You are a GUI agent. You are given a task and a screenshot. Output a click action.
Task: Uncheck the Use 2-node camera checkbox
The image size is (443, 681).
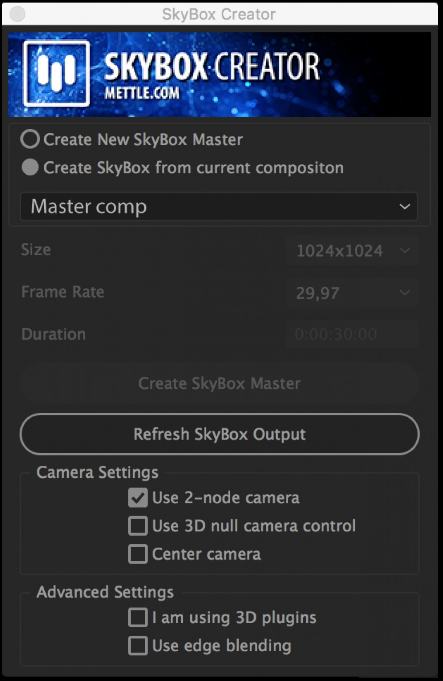pos(138,498)
